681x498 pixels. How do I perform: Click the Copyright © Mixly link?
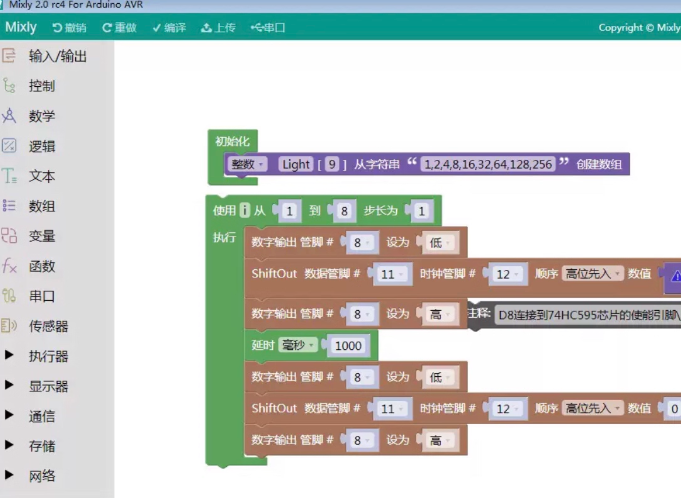point(638,28)
